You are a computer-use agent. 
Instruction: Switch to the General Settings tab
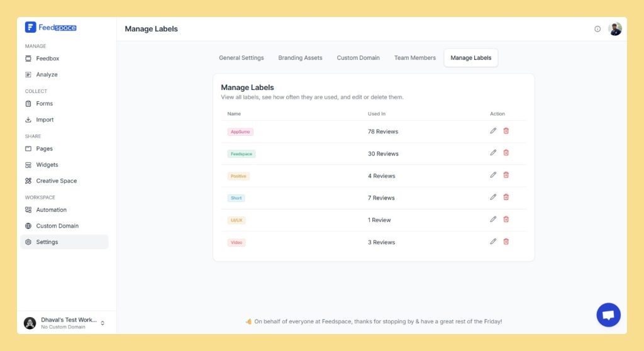(x=241, y=58)
